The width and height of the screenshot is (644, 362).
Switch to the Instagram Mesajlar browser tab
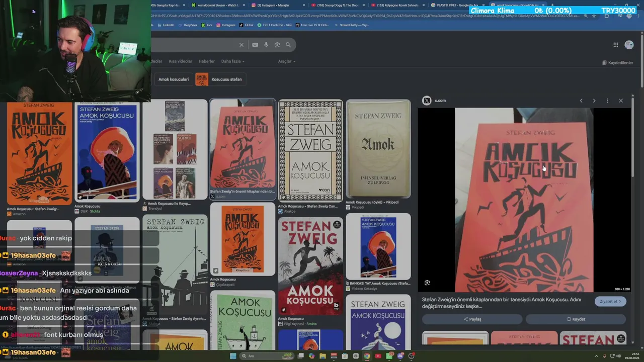click(x=279, y=5)
